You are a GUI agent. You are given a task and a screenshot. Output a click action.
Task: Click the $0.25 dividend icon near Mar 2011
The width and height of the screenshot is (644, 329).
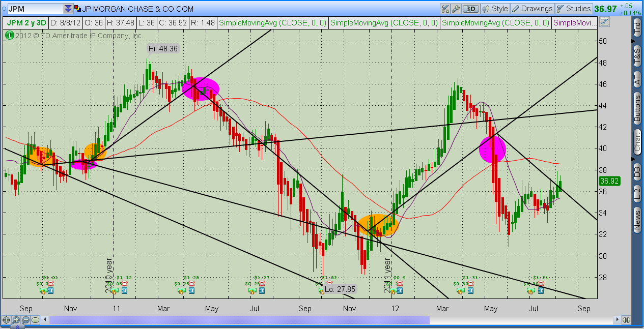tap(181, 291)
